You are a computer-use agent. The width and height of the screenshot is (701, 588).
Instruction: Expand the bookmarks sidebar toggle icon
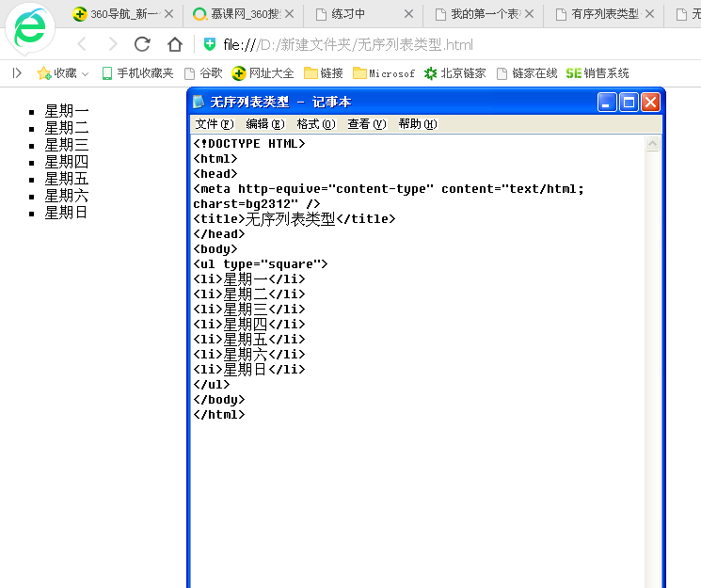[17, 72]
